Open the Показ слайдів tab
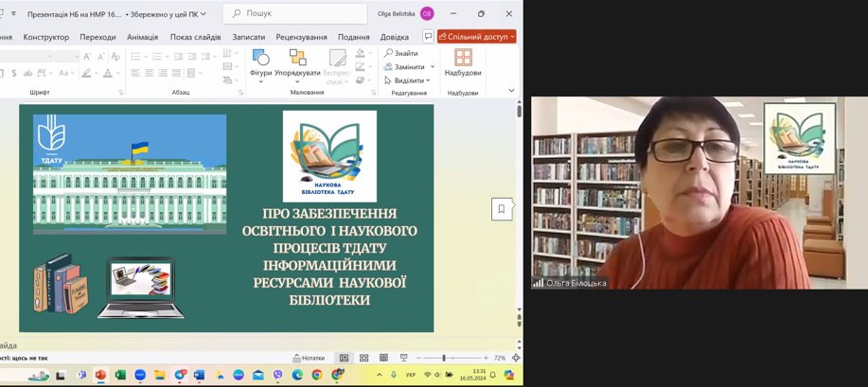Screen dimensions: 868x387 (x=195, y=37)
